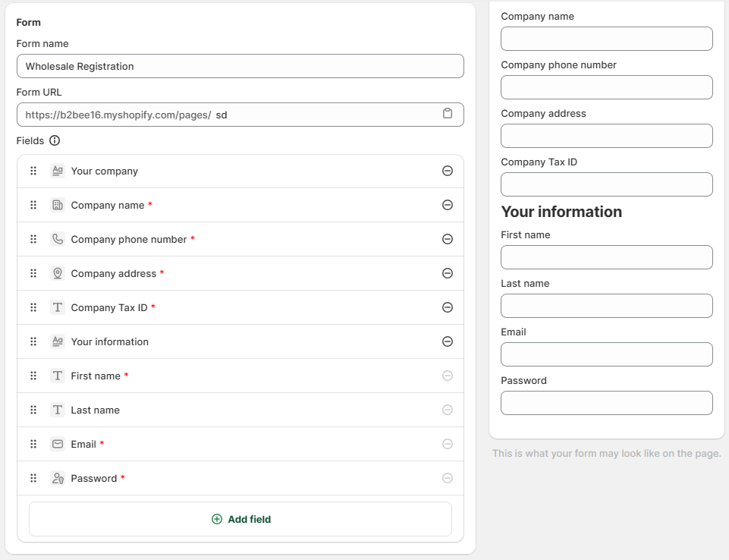Click the drag handle for Company name row
This screenshot has width=729, height=560.
(33, 205)
